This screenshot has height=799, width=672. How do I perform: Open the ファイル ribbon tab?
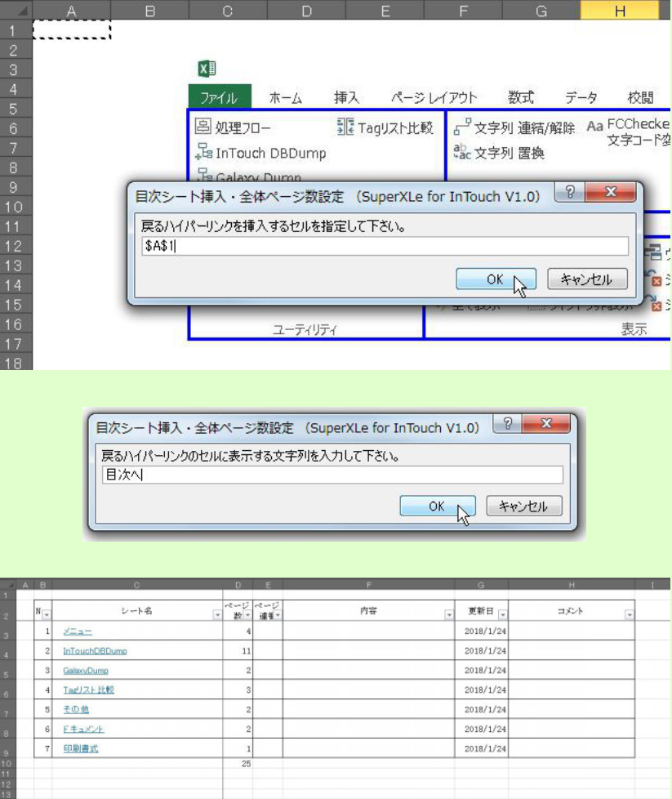(220, 97)
